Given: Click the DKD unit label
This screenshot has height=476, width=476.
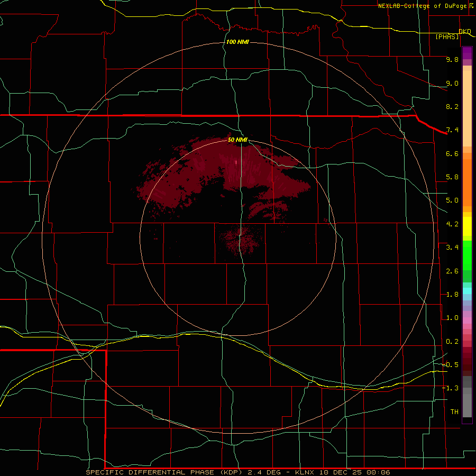Looking at the screenshot, I should click(465, 31).
